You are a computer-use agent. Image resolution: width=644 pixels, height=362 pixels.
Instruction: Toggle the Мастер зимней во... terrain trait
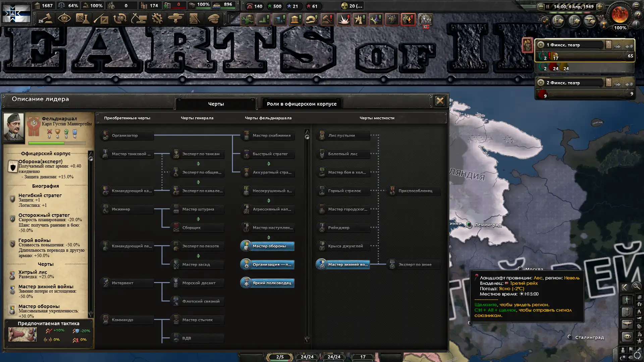(343, 264)
